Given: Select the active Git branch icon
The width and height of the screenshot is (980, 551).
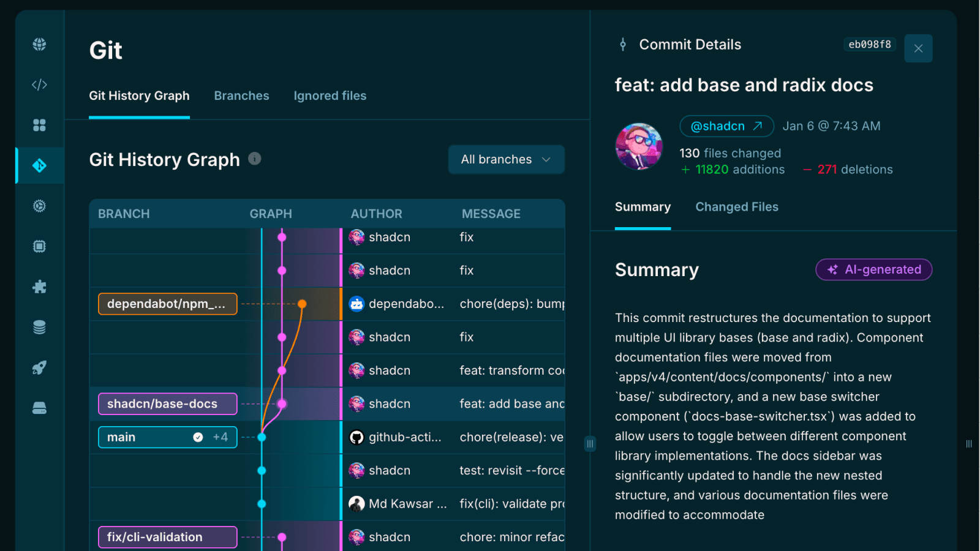Looking at the screenshot, I should [39, 165].
